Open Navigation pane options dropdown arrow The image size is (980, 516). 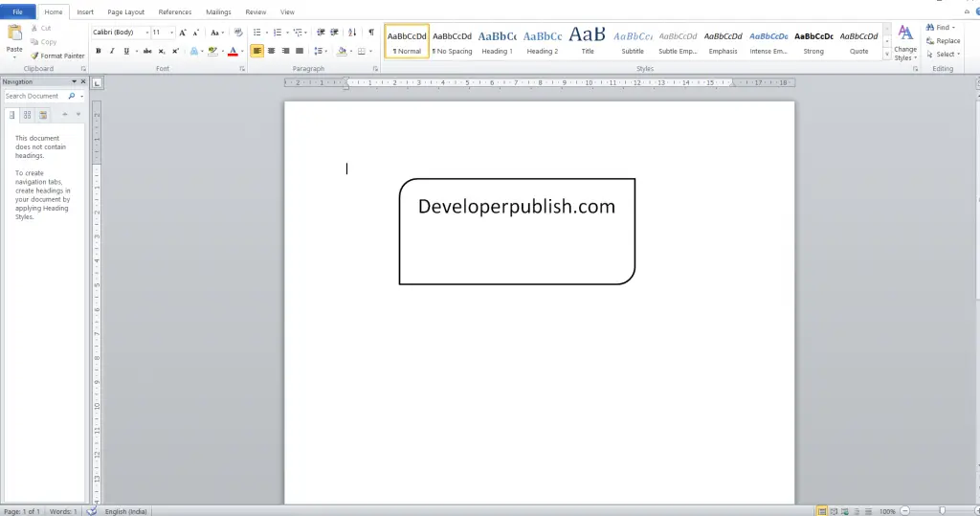(74, 82)
